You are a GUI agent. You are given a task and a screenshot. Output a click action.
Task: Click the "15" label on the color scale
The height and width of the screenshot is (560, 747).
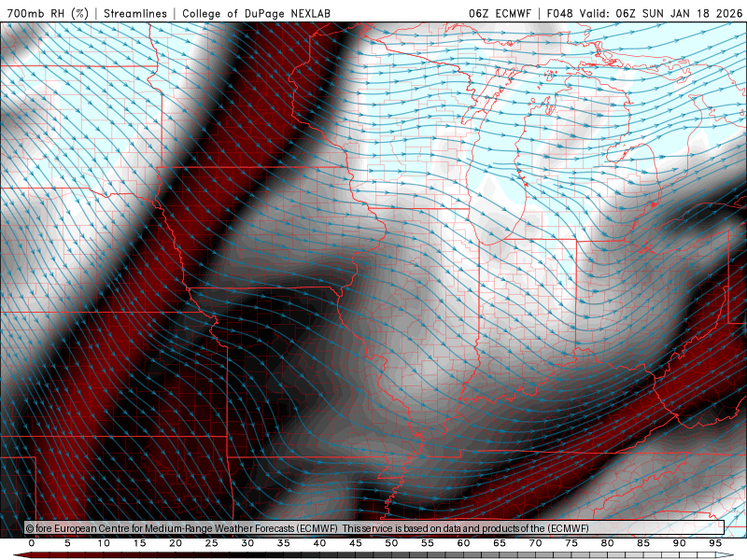(x=139, y=543)
